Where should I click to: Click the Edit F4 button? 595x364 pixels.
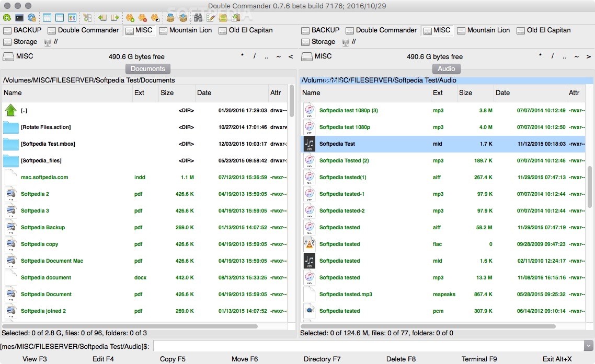(x=103, y=359)
